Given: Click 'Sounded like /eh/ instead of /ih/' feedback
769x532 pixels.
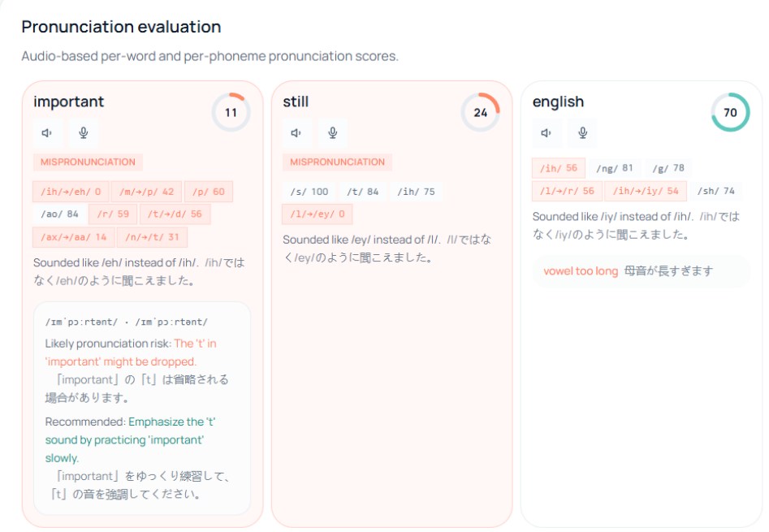Looking at the screenshot, I should point(116,263).
